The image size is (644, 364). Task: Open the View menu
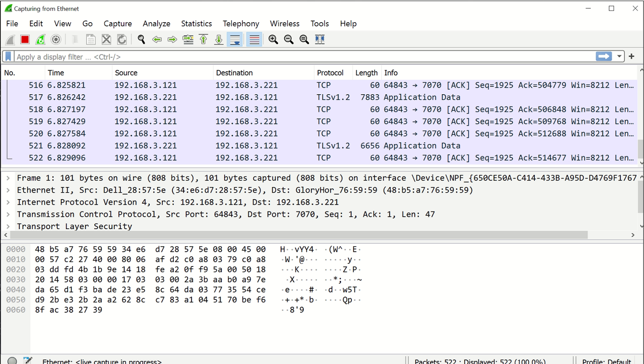(62, 24)
